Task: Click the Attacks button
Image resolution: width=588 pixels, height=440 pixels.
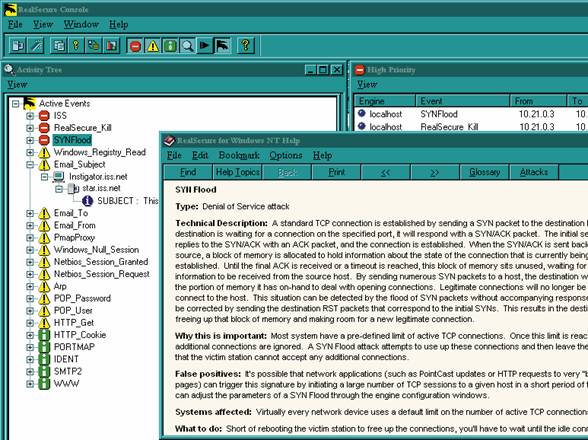Action: (x=534, y=172)
